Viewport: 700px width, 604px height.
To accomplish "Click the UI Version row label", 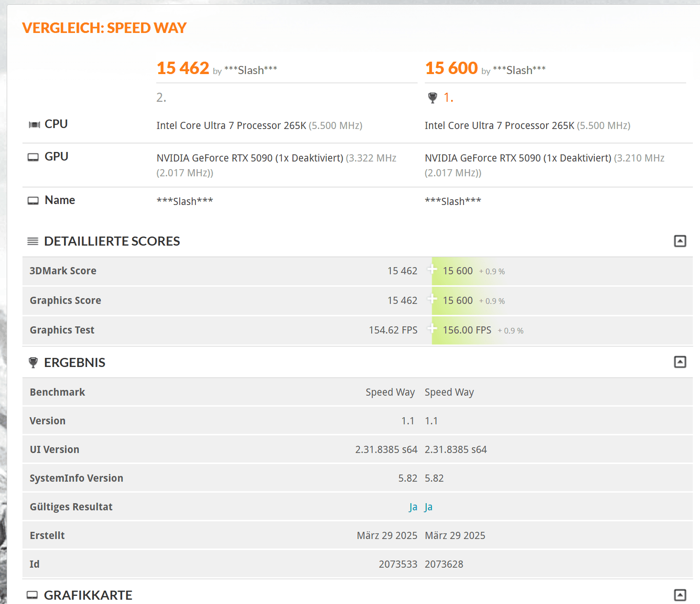I will click(54, 450).
